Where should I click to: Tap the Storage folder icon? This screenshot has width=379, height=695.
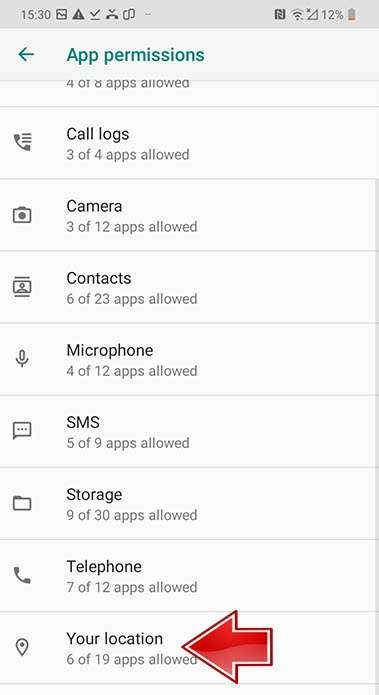tap(22, 503)
